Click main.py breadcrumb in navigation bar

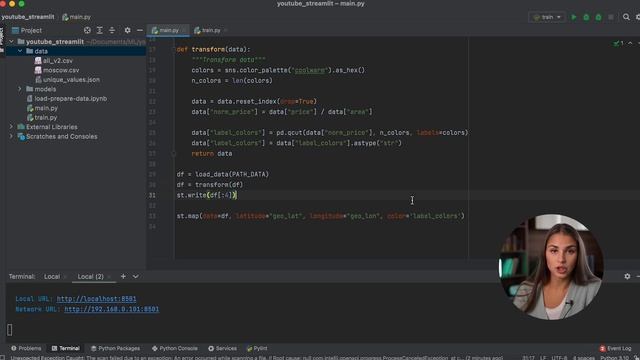click(76, 17)
